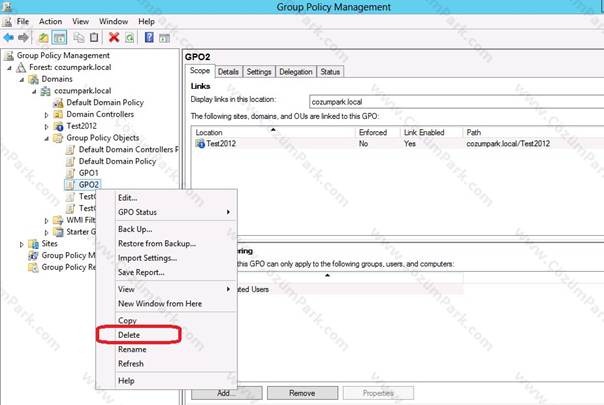The height and width of the screenshot is (405, 604).
Task: Collapse the Group Policy Objects node
Action: coord(46,138)
